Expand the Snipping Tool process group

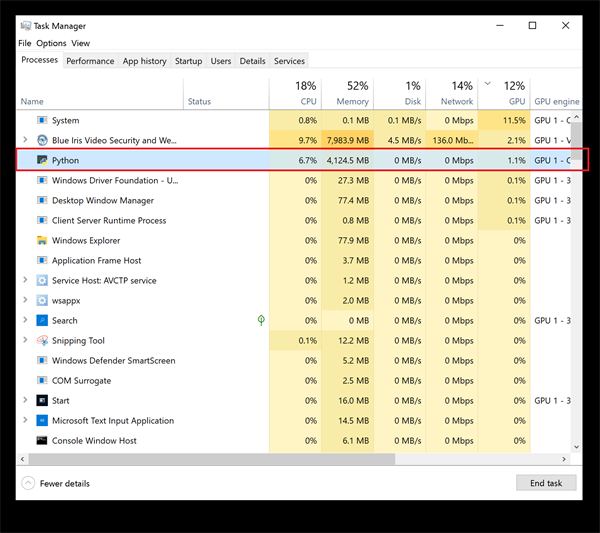(x=25, y=340)
